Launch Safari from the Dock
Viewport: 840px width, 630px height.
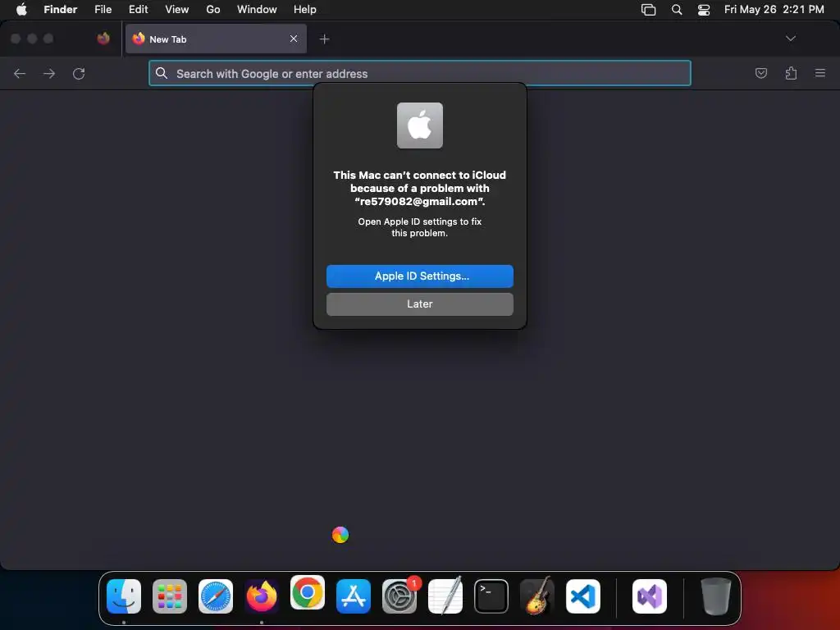click(216, 596)
